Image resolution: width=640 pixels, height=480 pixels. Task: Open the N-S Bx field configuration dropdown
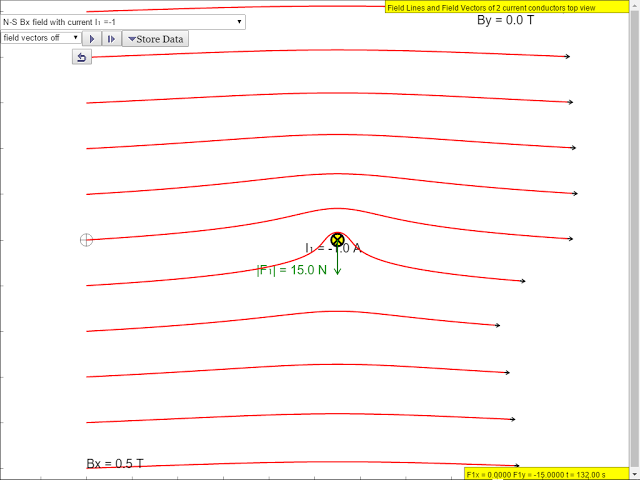point(122,22)
